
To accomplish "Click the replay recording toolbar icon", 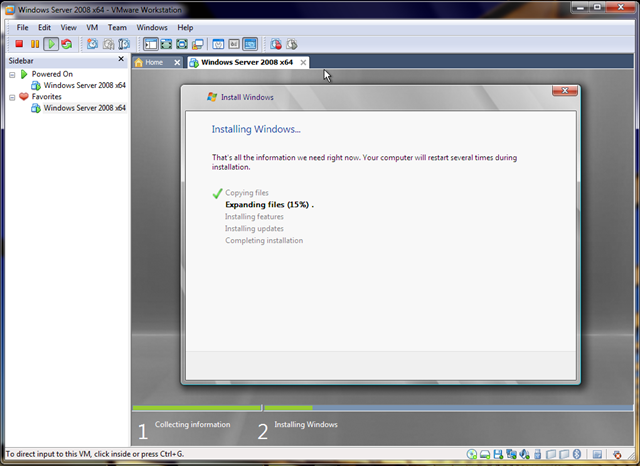I will click(x=292, y=44).
